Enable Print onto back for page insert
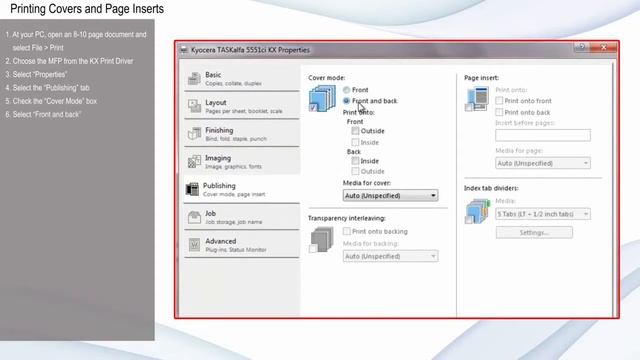The height and width of the screenshot is (360, 640). coord(499,112)
